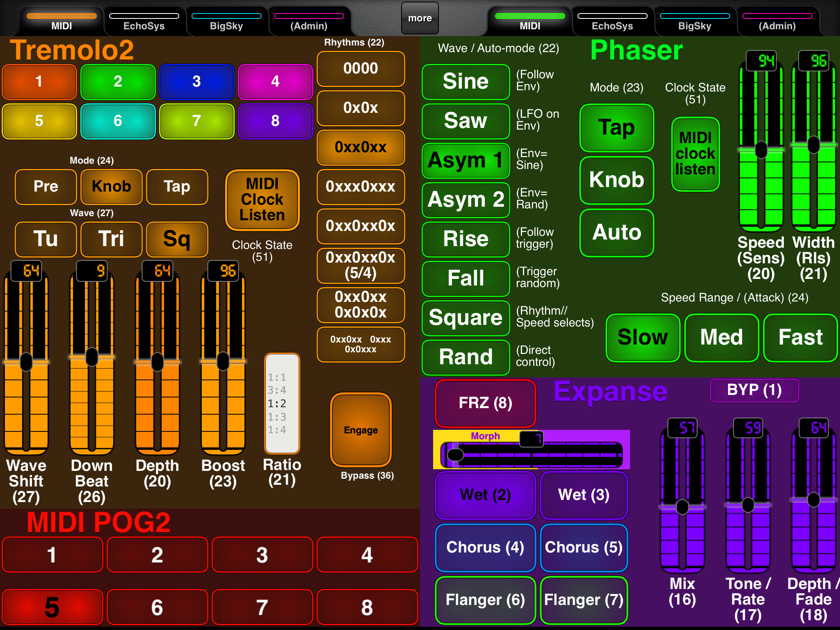The width and height of the screenshot is (840, 630).
Task: Set Tremolo2 mode to Tap
Action: click(177, 187)
